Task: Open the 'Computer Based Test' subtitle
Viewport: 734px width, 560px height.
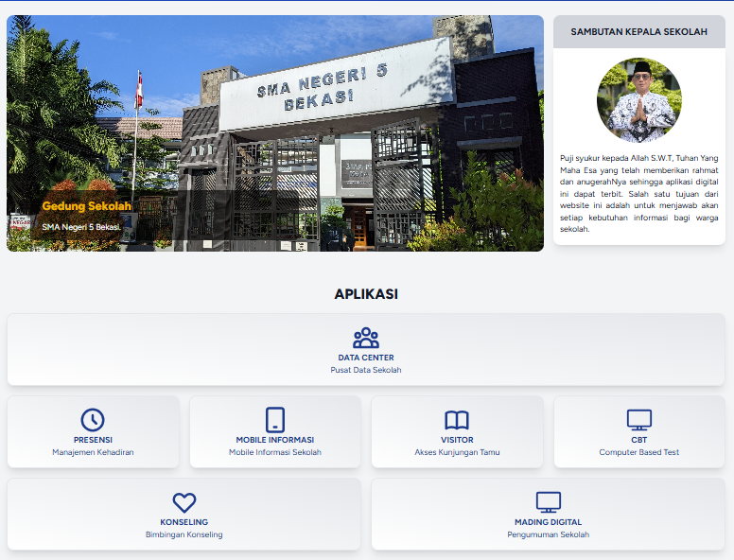Action: [x=639, y=452]
